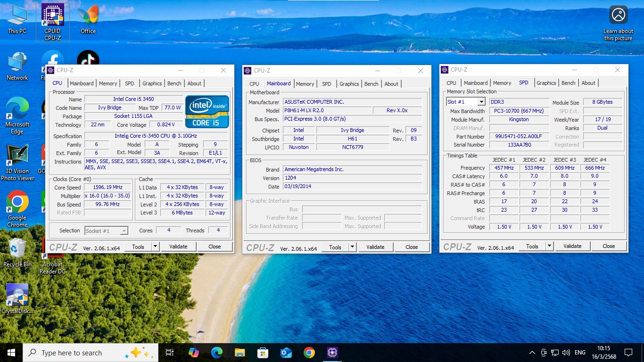Screen dimensions: 644x362
Task: Open Acrobat Reader DC desktop shortcut
Action: 53,256
